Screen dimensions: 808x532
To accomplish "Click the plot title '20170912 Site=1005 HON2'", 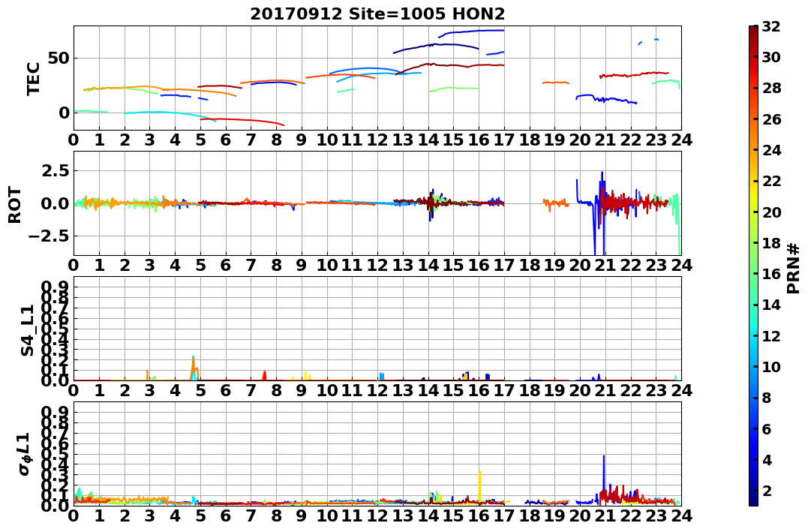I will (377, 14).
